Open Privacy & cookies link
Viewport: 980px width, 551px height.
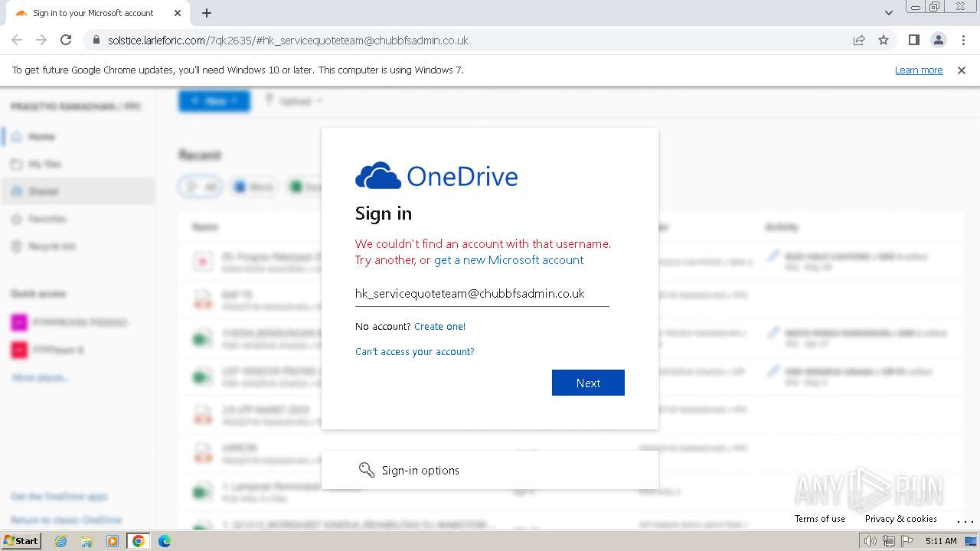901,519
